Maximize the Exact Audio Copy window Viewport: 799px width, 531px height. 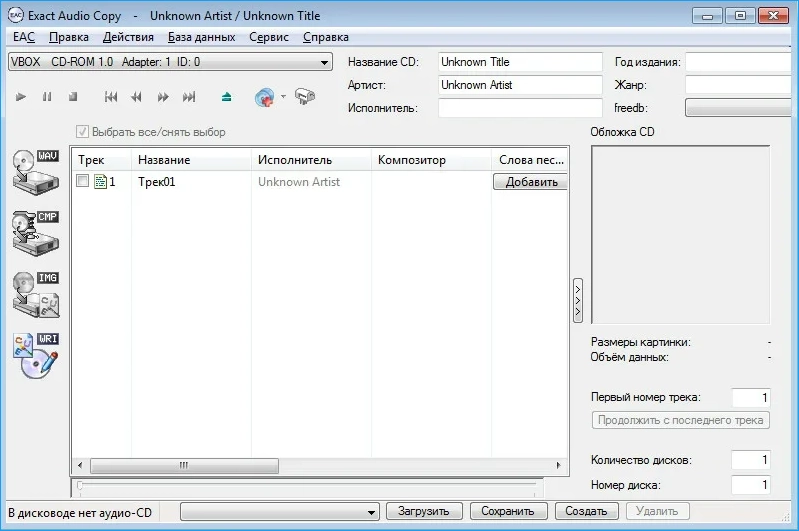pos(740,16)
